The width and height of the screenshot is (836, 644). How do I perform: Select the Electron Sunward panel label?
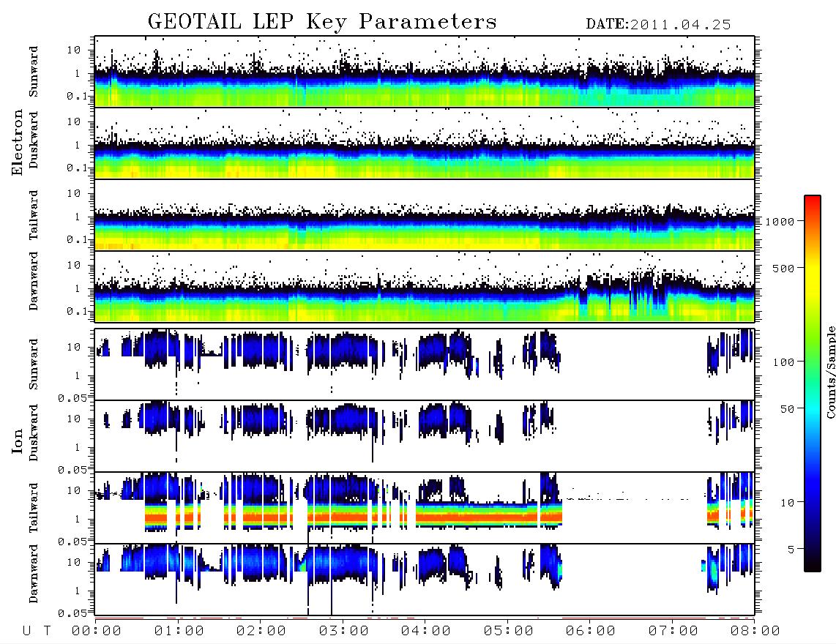pyautogui.click(x=34, y=72)
